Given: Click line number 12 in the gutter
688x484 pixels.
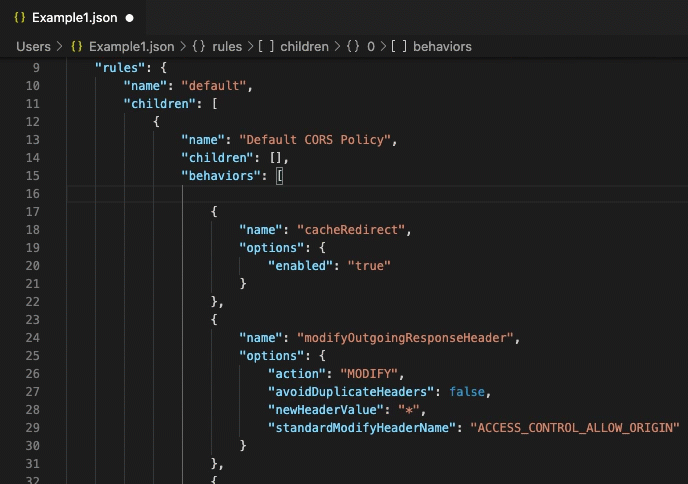Looking at the screenshot, I should pyautogui.click(x=32, y=122).
